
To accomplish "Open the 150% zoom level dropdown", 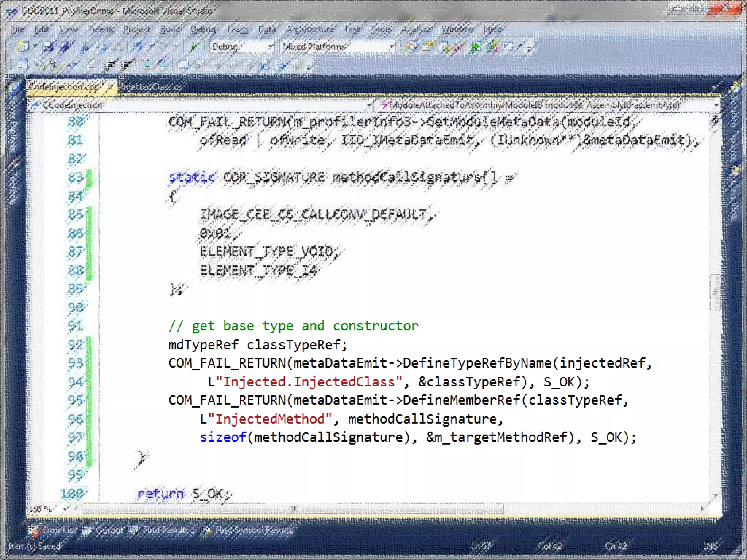I will coord(65,509).
